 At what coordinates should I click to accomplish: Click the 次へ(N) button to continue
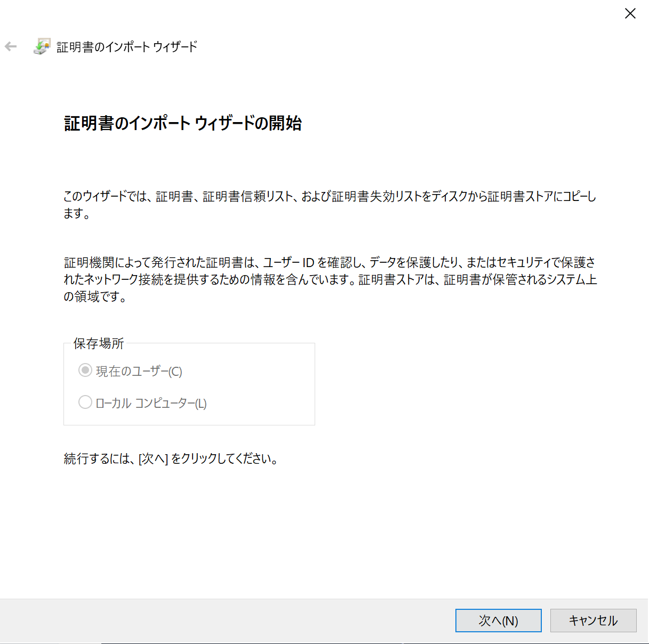498,620
